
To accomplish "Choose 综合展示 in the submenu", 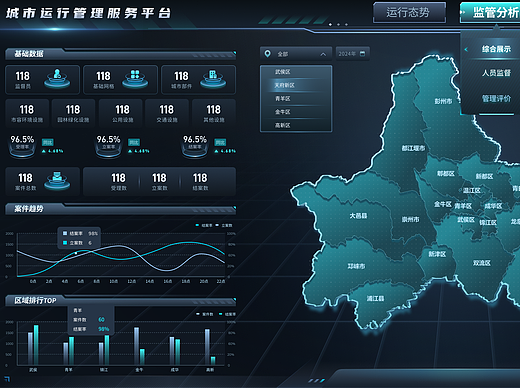I will coord(496,49).
